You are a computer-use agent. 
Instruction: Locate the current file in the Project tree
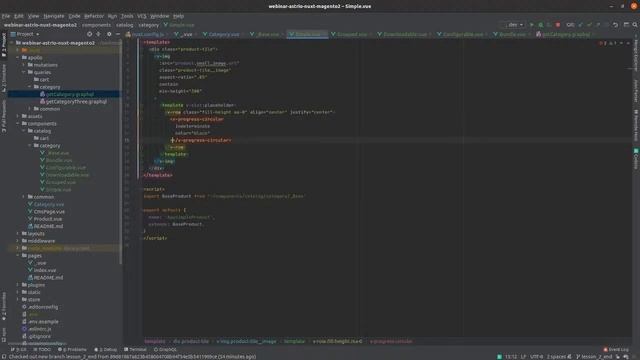[89, 34]
